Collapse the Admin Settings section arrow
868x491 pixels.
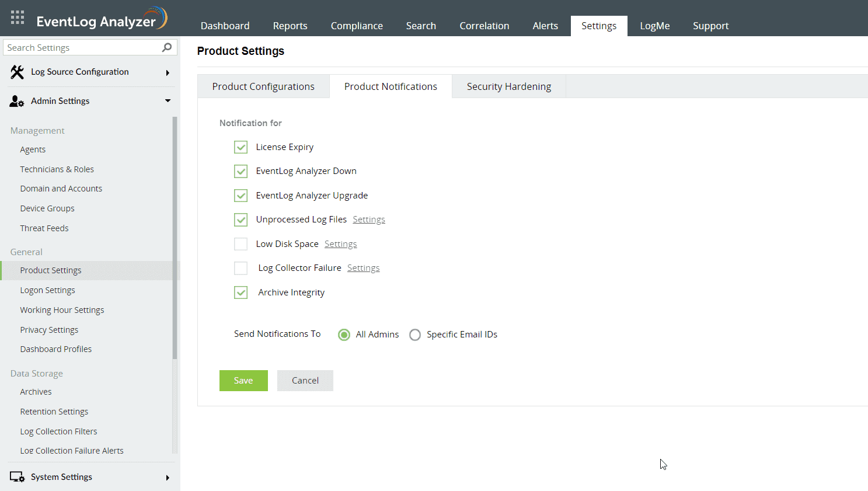(168, 101)
